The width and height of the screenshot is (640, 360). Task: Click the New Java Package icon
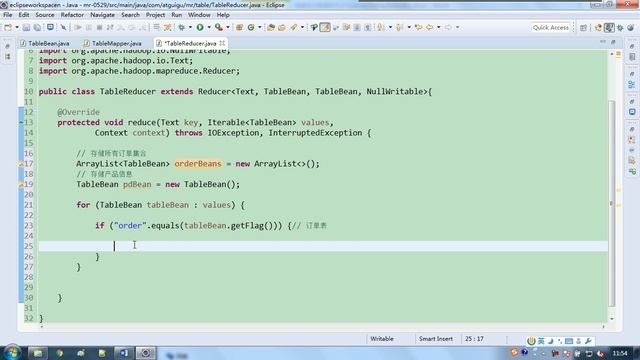click(240, 27)
